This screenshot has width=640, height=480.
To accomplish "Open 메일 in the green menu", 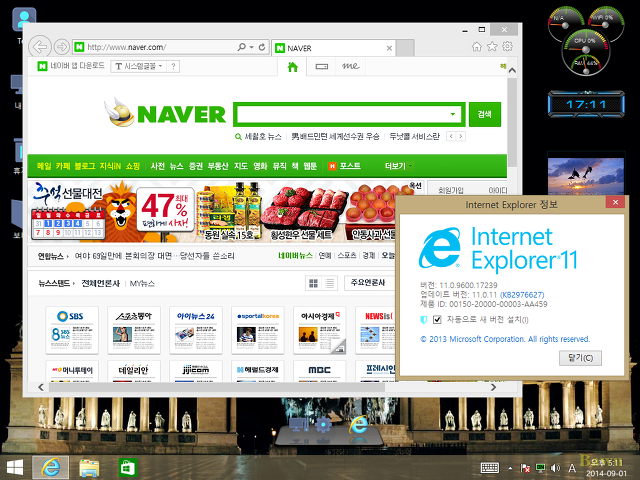I will 44,166.
